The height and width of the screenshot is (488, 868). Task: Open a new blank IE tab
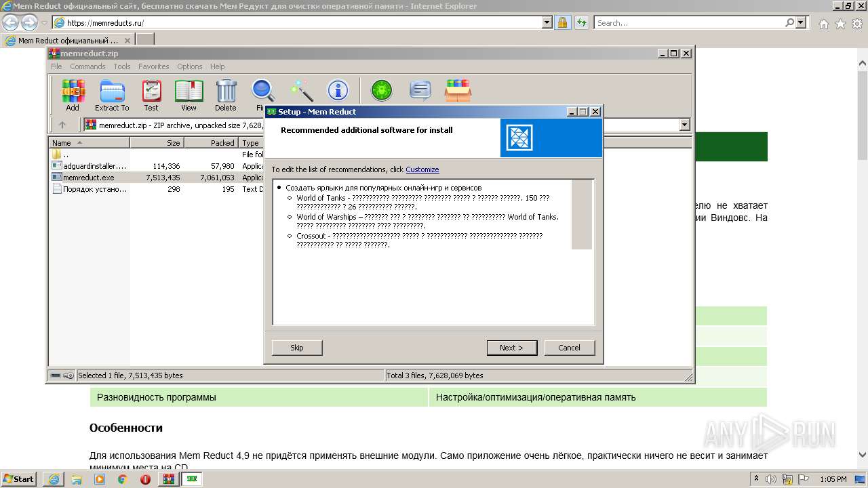point(145,40)
